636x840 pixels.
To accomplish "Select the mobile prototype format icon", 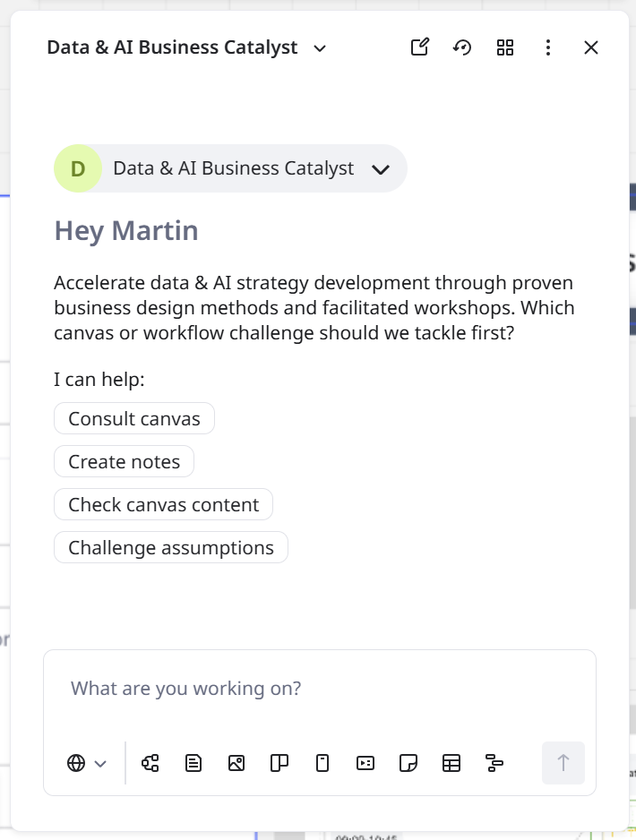I will [x=322, y=763].
